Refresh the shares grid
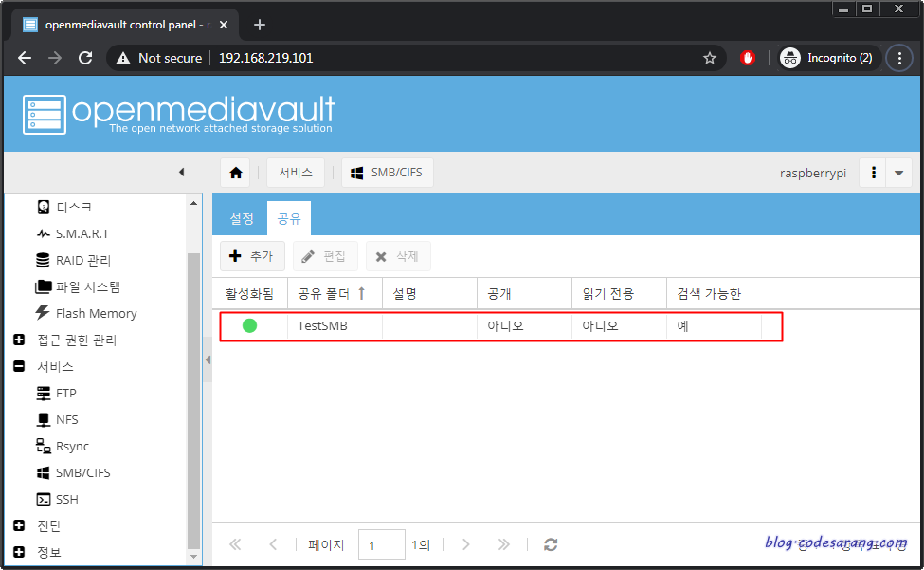The height and width of the screenshot is (570, 924). (x=551, y=544)
